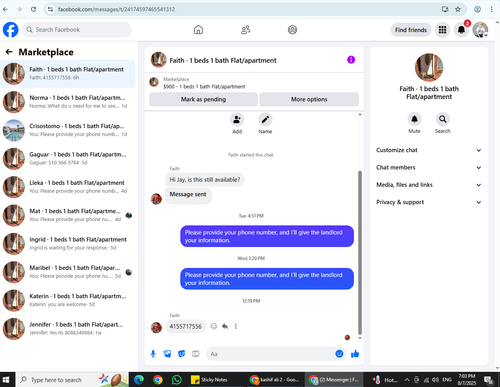The image size is (500, 387).
Task: Open the Crisostomo conversation
Action: coord(68,130)
